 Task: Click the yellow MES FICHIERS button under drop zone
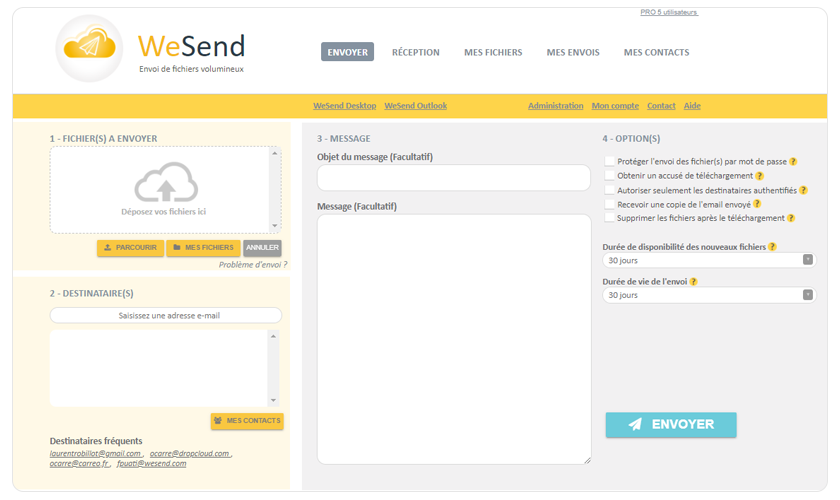(203, 248)
